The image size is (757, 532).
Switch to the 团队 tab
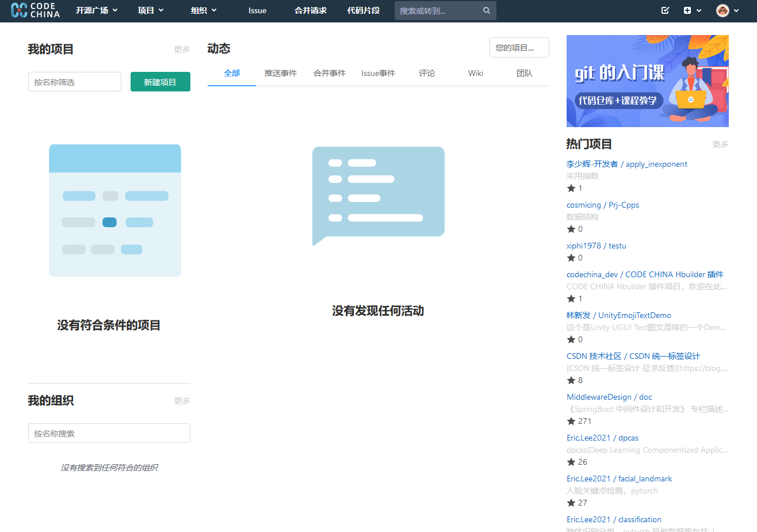click(525, 74)
